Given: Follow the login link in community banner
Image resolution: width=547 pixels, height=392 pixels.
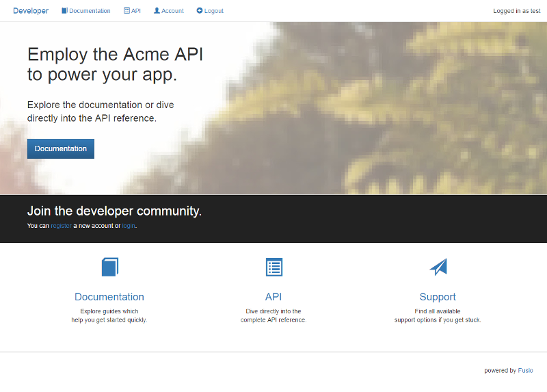Looking at the screenshot, I should tap(129, 226).
